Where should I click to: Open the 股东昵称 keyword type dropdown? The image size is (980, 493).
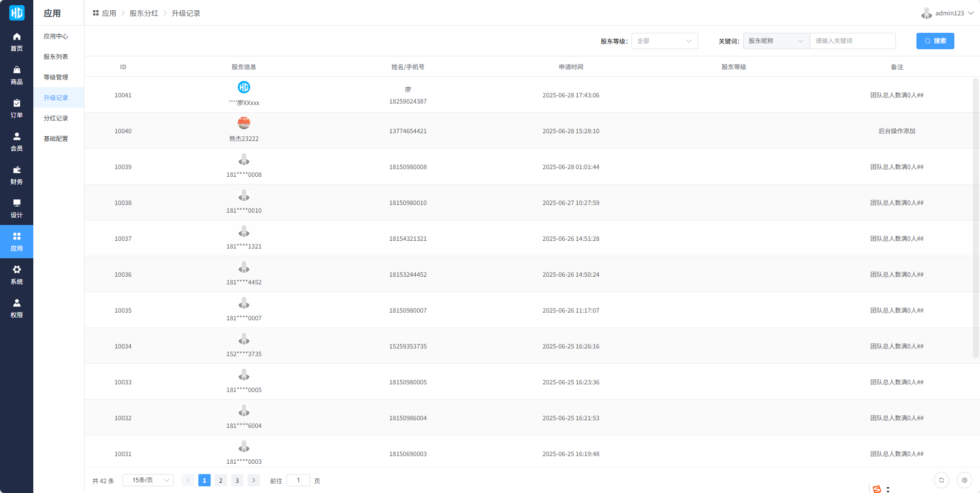[776, 41]
